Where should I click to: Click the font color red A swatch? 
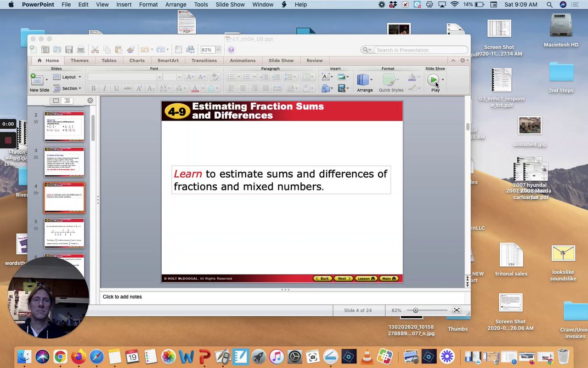(x=195, y=88)
